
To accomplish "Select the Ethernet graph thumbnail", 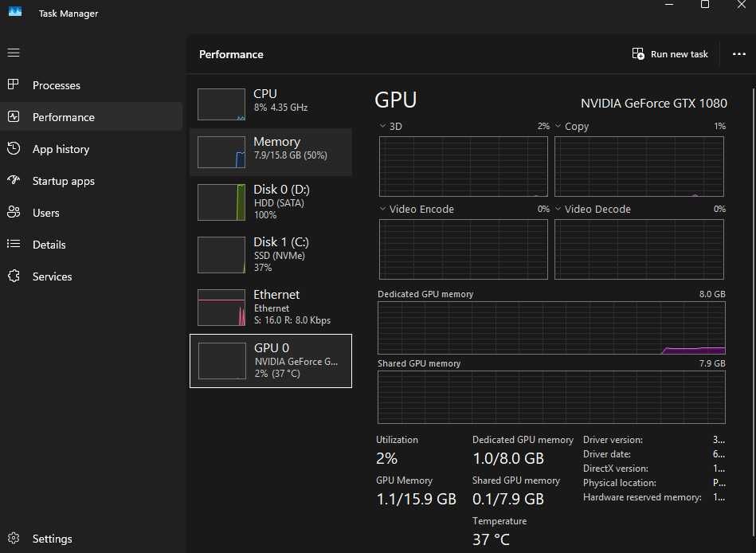I will pyautogui.click(x=221, y=308).
